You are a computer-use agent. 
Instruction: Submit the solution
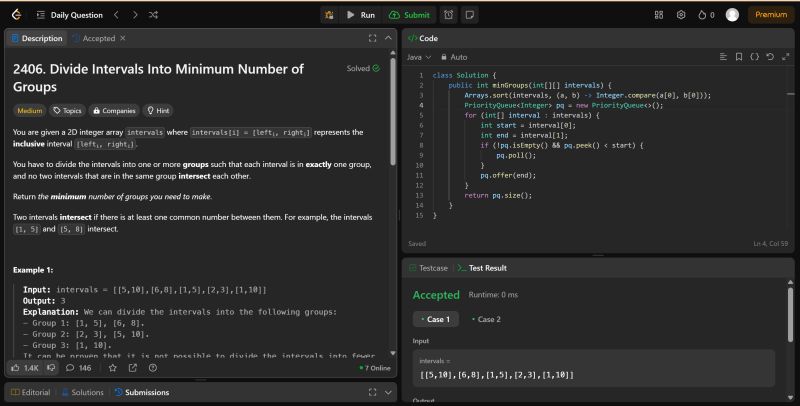point(410,15)
